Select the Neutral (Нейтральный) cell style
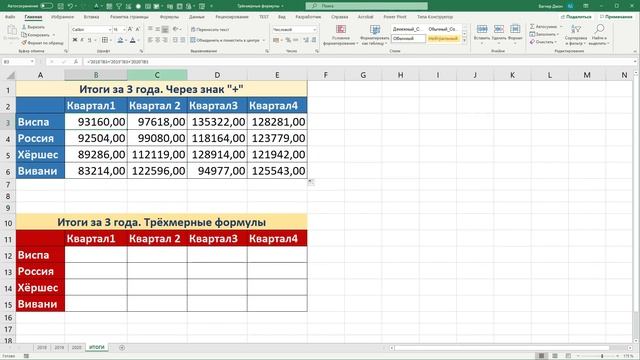The width and height of the screenshot is (640, 360). click(x=443, y=38)
